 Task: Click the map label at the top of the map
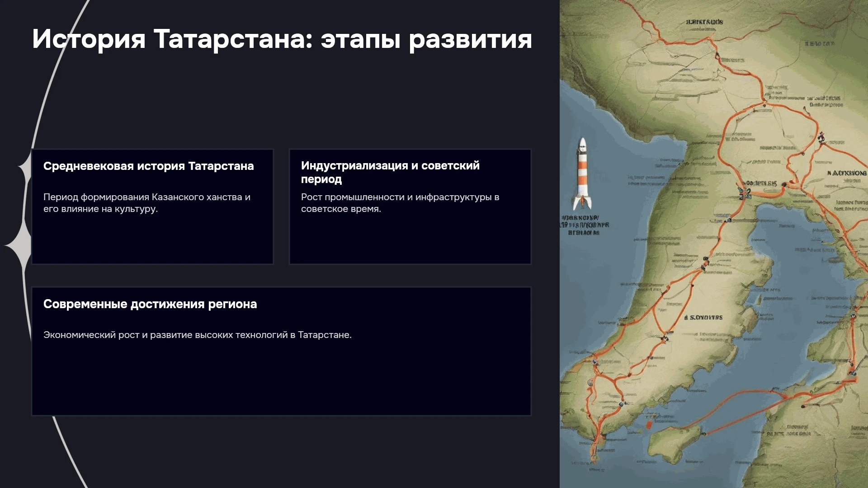click(704, 22)
